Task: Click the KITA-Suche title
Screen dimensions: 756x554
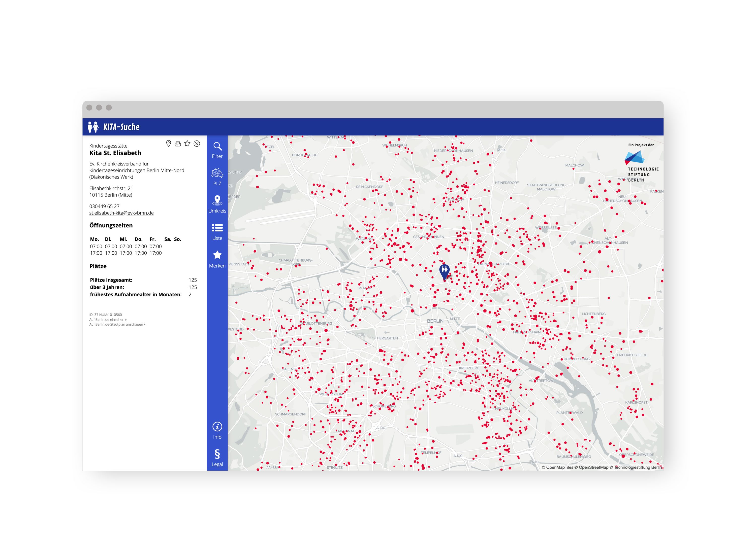Action: click(121, 127)
